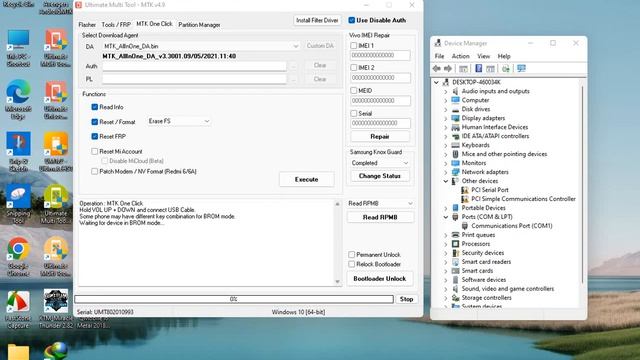Click the Change Status button
This screenshot has height=360, width=640.
380,176
